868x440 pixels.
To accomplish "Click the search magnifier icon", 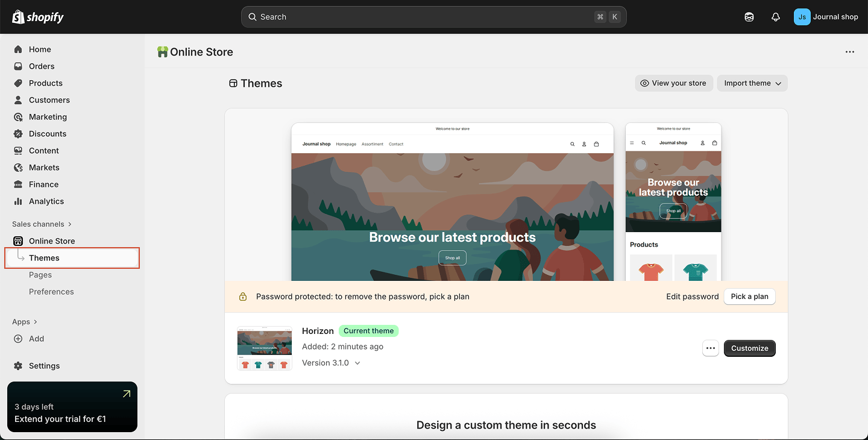I will [253, 17].
